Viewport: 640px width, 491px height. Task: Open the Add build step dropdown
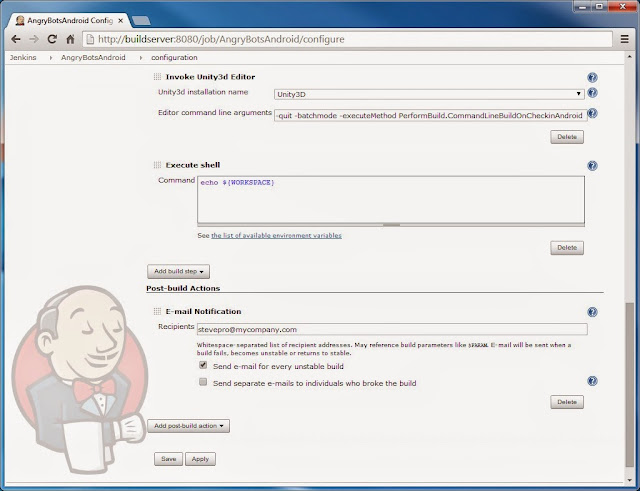coord(178,271)
